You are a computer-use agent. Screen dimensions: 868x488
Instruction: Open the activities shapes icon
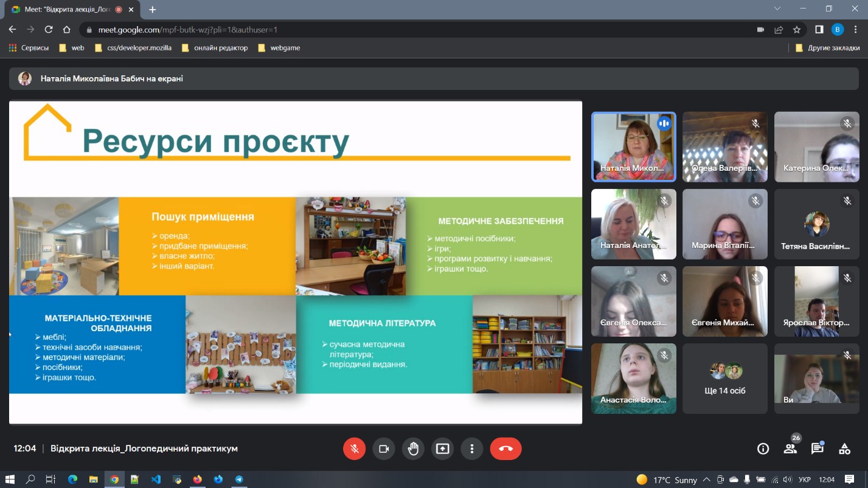point(844,449)
